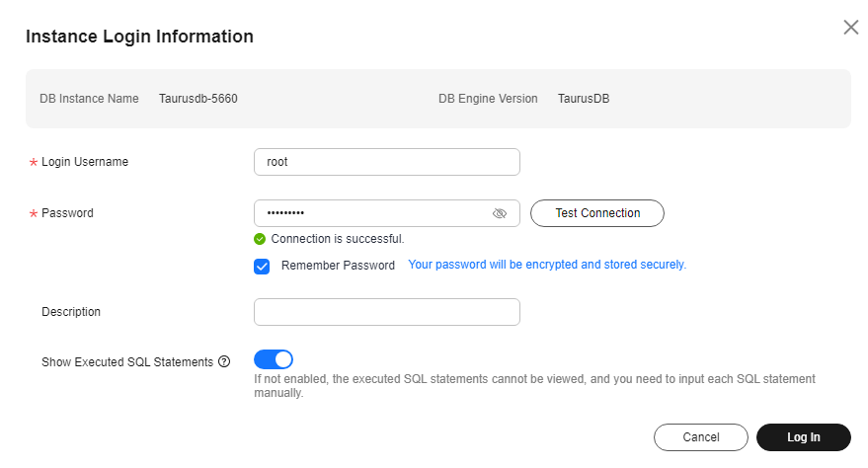Focus the Login Username field containing root
The height and width of the screenshot is (468, 868).
pyautogui.click(x=386, y=162)
